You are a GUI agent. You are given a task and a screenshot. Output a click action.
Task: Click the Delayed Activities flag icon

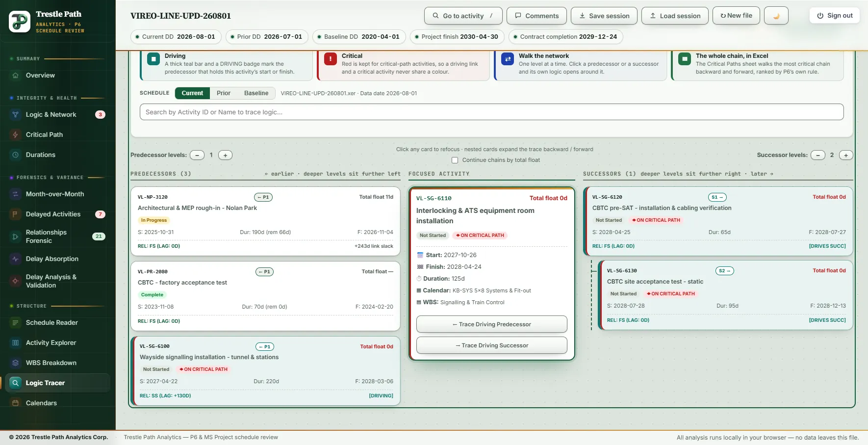pos(15,214)
